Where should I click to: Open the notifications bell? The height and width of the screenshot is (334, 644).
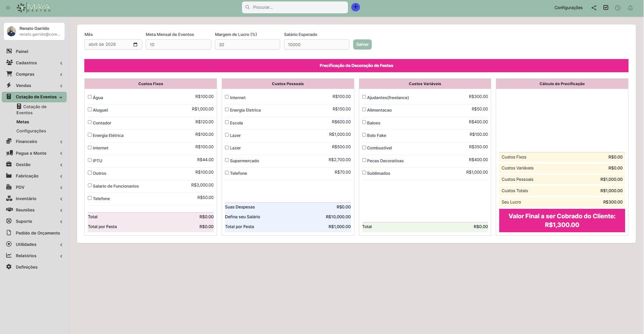(630, 8)
